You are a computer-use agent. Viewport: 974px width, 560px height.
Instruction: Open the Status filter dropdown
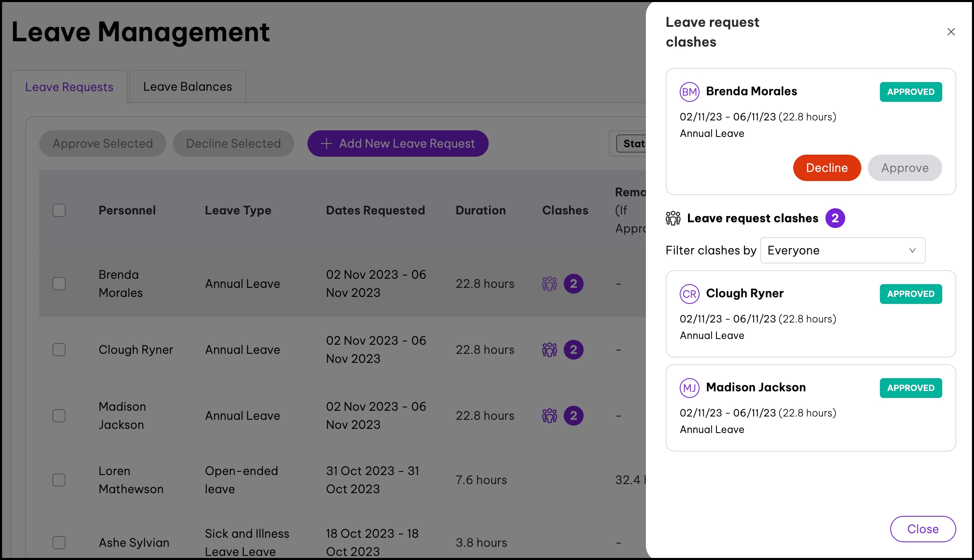(631, 144)
